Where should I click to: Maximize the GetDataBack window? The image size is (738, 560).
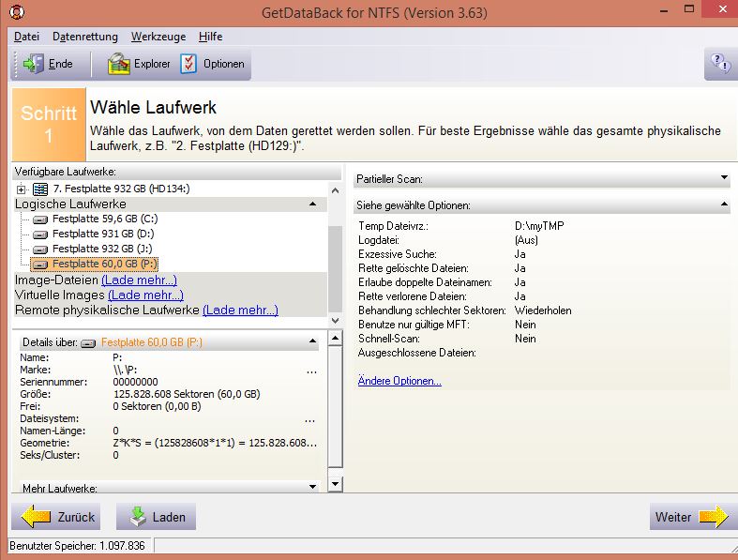(689, 9)
